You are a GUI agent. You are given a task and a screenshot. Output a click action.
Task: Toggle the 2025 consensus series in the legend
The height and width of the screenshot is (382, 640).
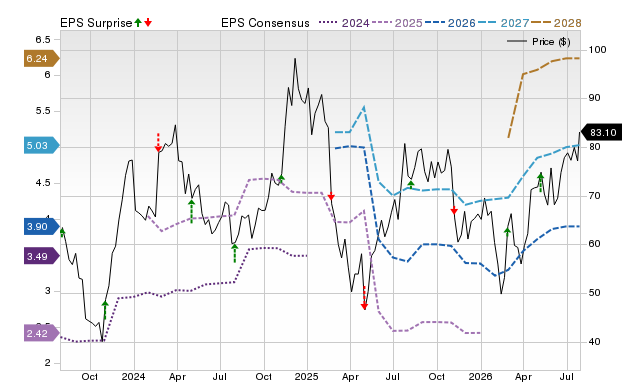397,23
